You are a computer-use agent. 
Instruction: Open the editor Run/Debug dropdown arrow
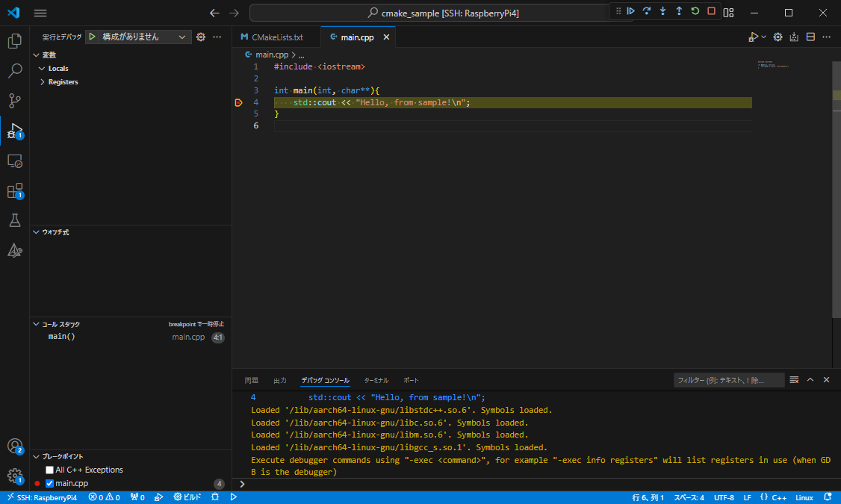[764, 37]
